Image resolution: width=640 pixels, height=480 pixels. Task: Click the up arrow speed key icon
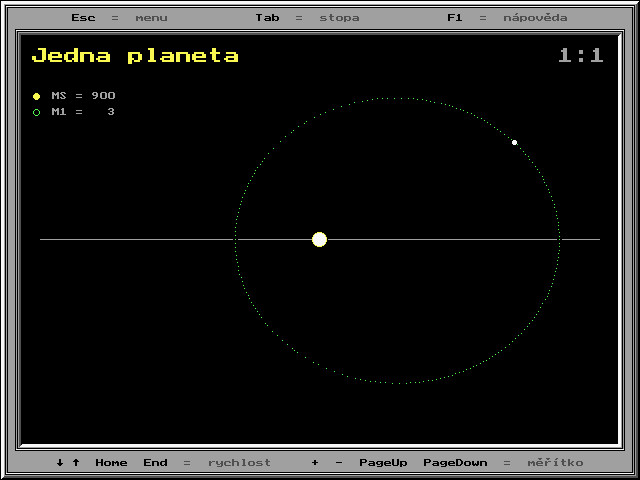pyautogui.click(x=76, y=462)
